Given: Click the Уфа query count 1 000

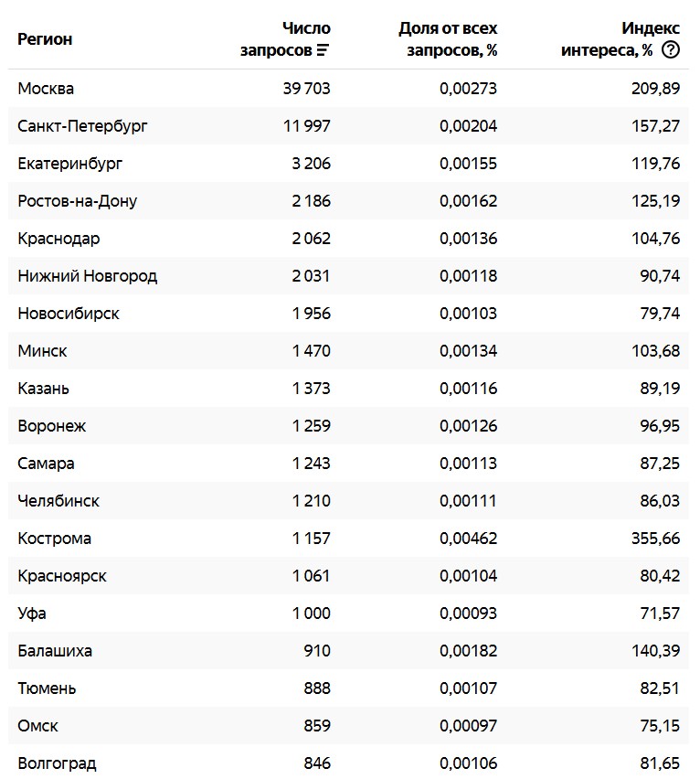Looking at the screenshot, I should pyautogui.click(x=311, y=614).
